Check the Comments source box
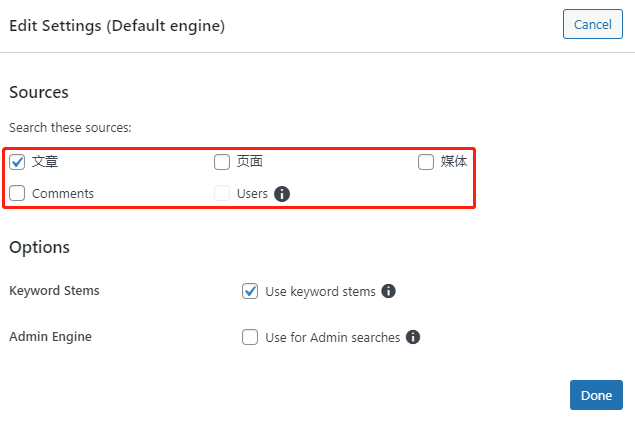This screenshot has width=635, height=421. pos(17,193)
